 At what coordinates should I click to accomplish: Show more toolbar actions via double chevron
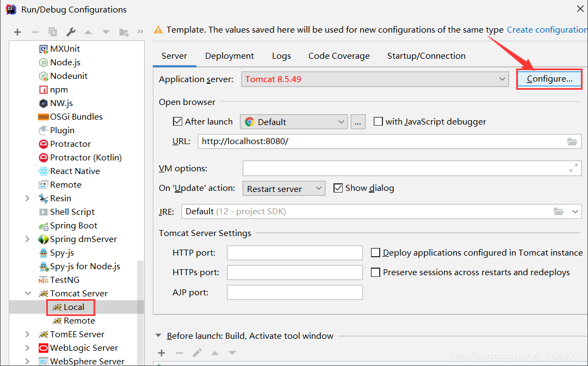coord(140,32)
